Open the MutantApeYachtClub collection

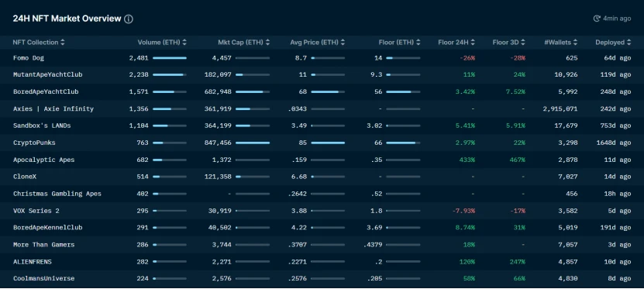(x=47, y=74)
